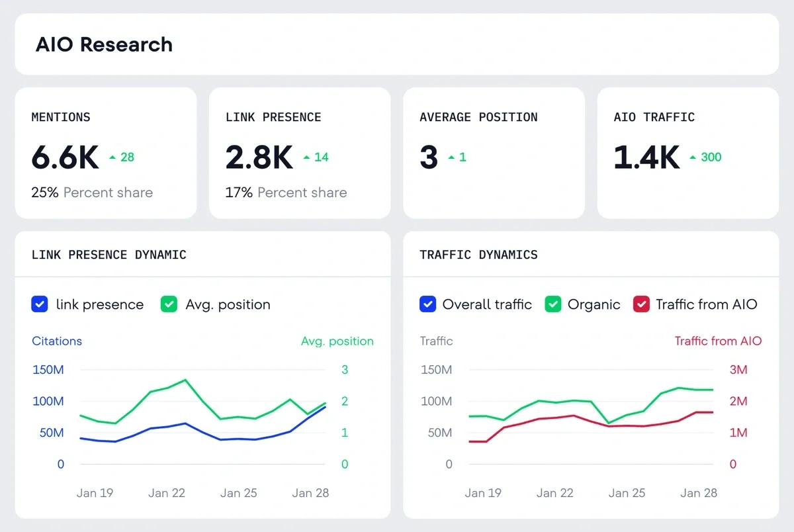
Task: Click the AIO Research heading
Action: click(x=104, y=44)
